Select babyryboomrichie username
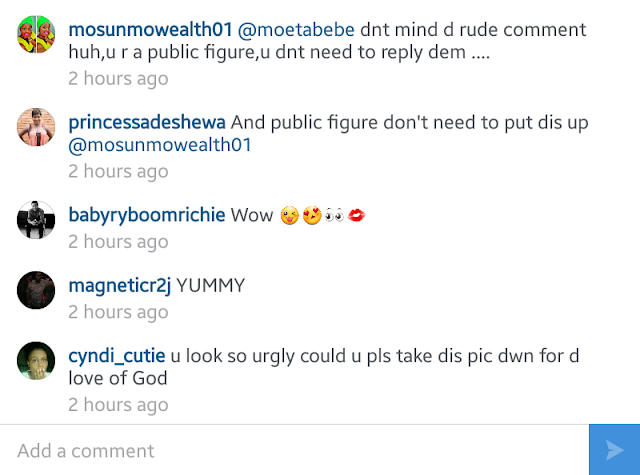This screenshot has width=640, height=475. pyautogui.click(x=147, y=215)
